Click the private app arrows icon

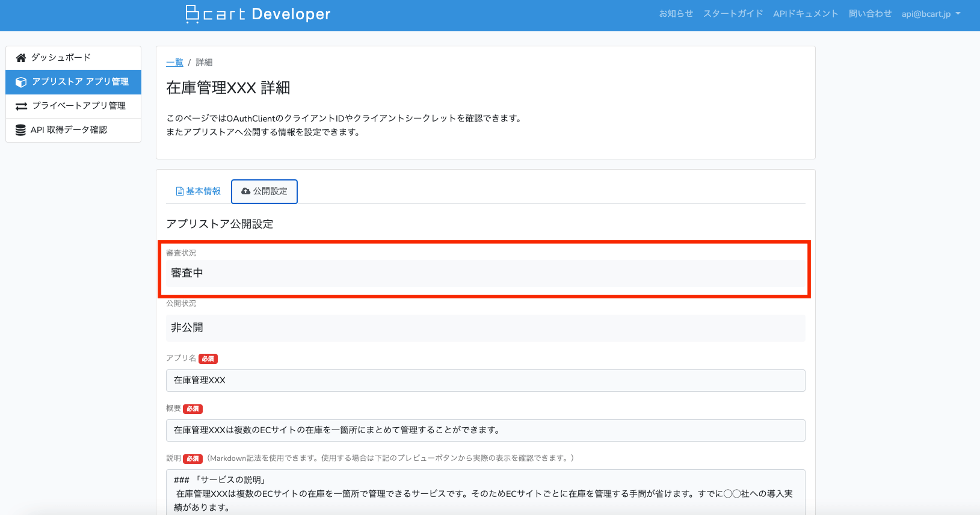tap(21, 106)
